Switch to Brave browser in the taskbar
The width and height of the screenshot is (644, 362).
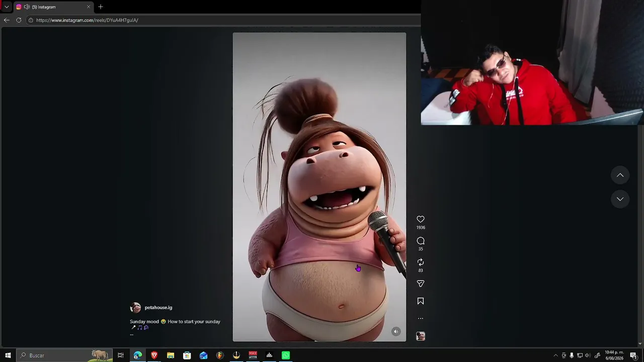pyautogui.click(x=154, y=355)
